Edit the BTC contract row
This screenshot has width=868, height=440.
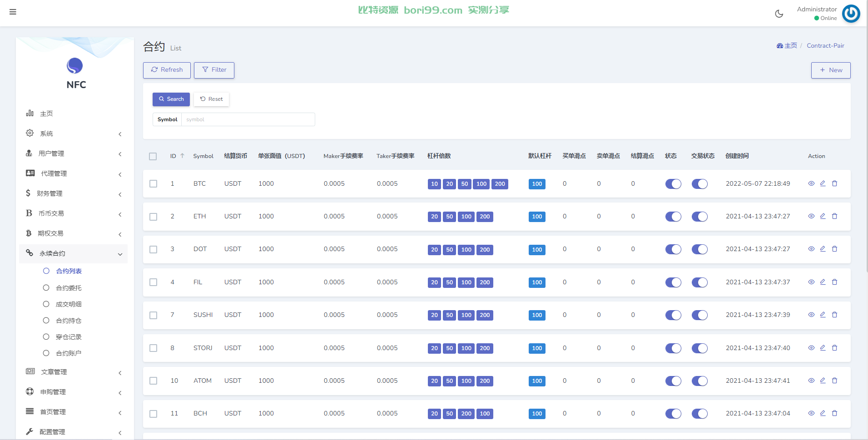pos(823,183)
